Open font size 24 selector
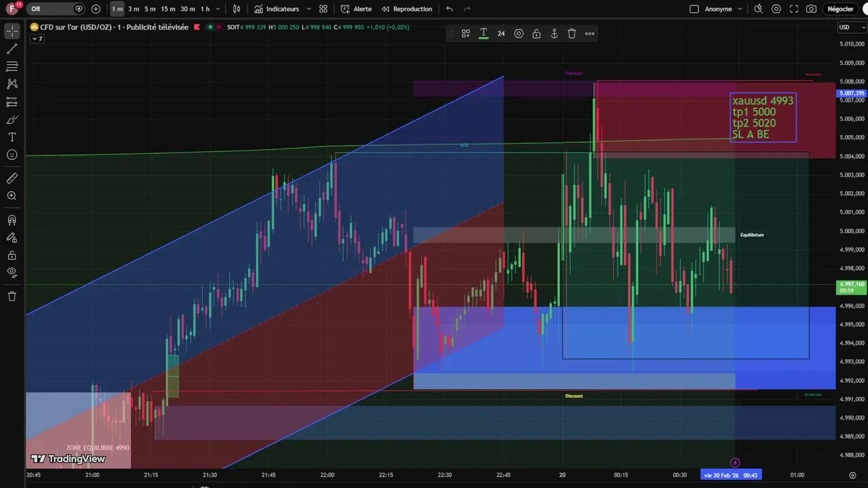This screenshot has height=488, width=868. click(501, 33)
